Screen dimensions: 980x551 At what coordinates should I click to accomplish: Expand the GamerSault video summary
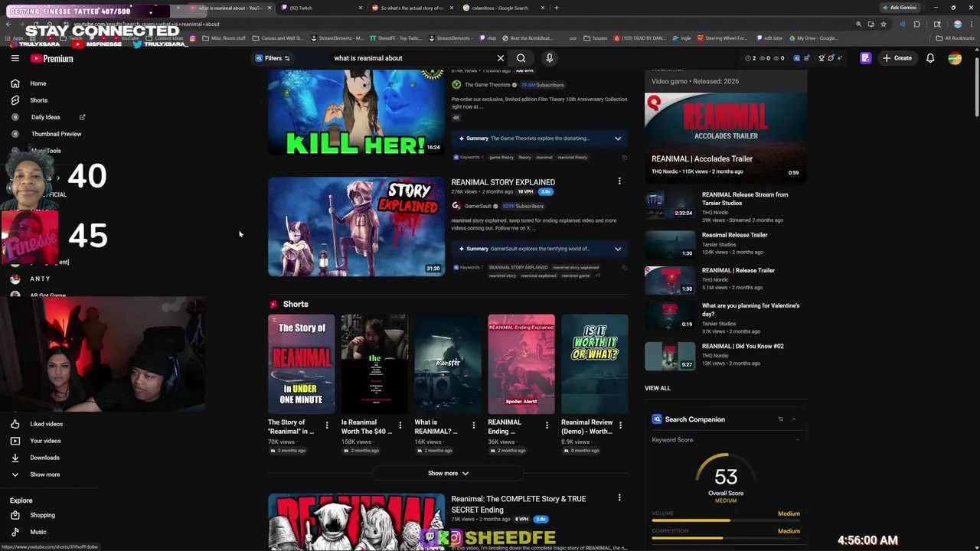pyautogui.click(x=618, y=249)
